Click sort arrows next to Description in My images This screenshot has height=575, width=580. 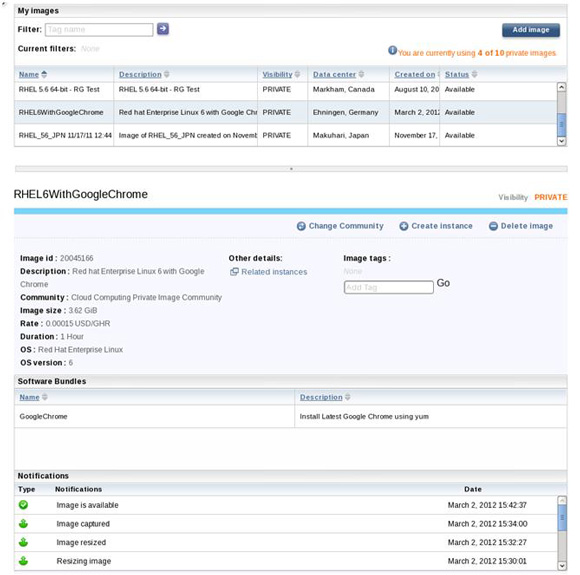point(167,74)
